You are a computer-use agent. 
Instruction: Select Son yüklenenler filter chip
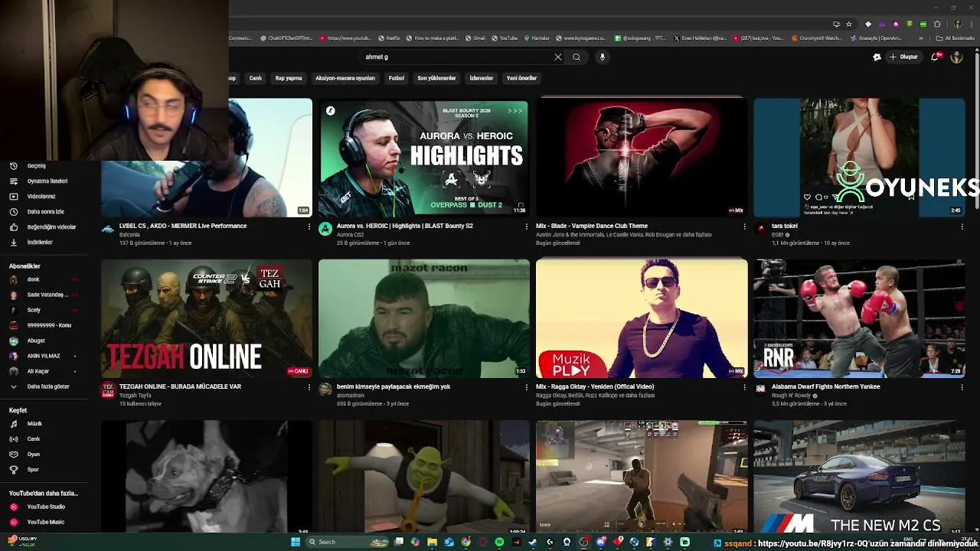[x=436, y=78]
